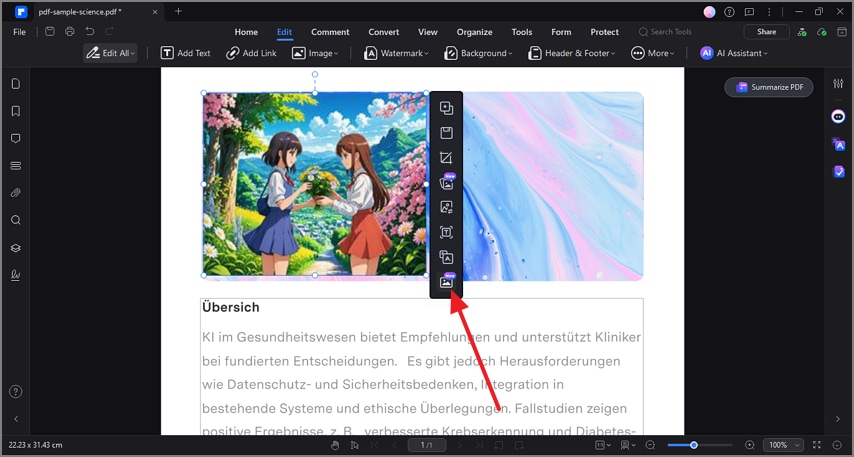854x457 pixels.
Task: Open the comments panel in sidebar
Action: (16, 138)
